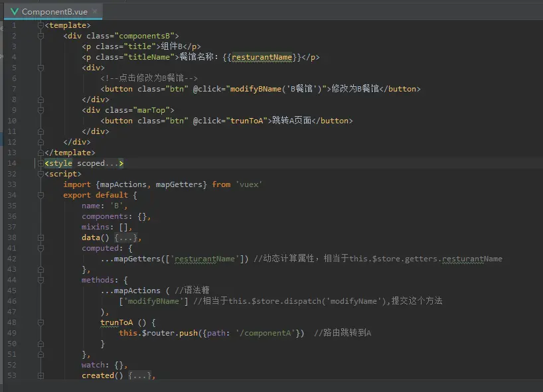Click resturantName inside the {{ }} interpolation

[262, 57]
